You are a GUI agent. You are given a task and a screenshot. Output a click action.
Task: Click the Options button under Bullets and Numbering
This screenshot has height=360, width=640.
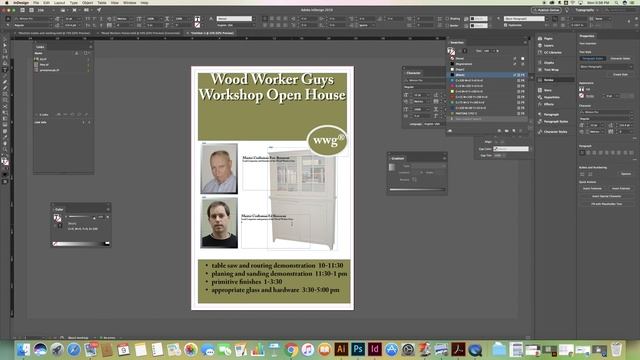(x=626, y=174)
